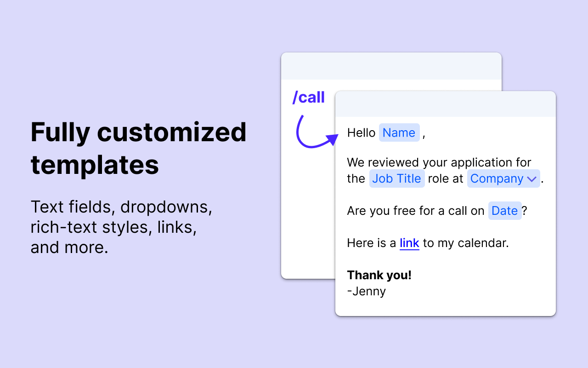
Task: Click the back window header bar
Action: click(x=391, y=66)
